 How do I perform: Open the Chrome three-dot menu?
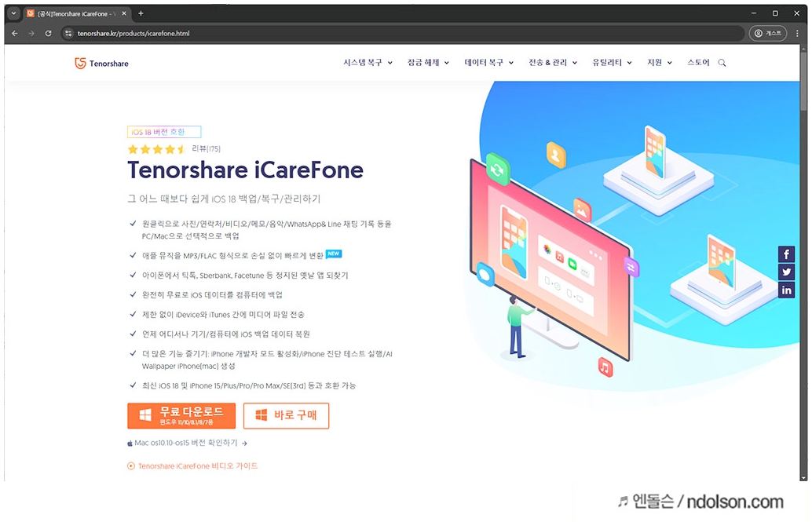[797, 33]
